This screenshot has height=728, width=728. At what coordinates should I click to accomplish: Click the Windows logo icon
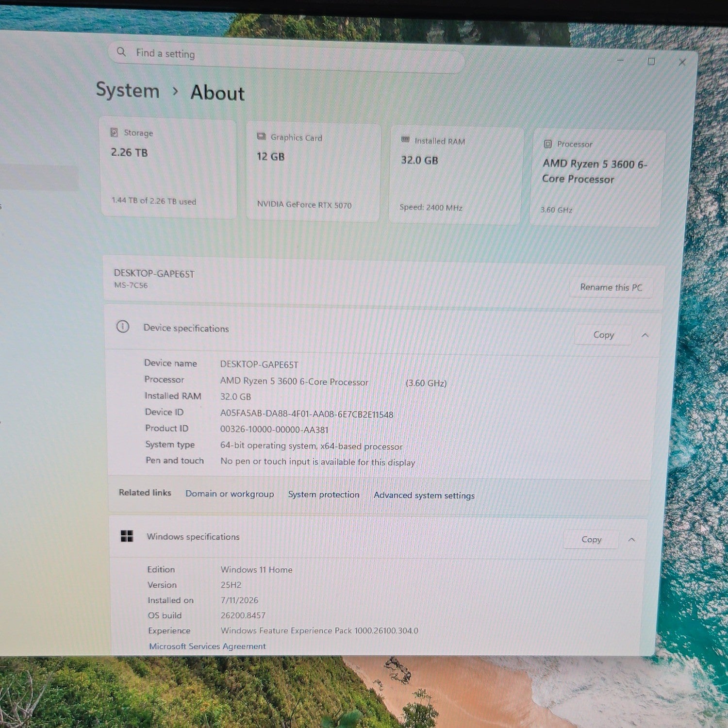127,536
